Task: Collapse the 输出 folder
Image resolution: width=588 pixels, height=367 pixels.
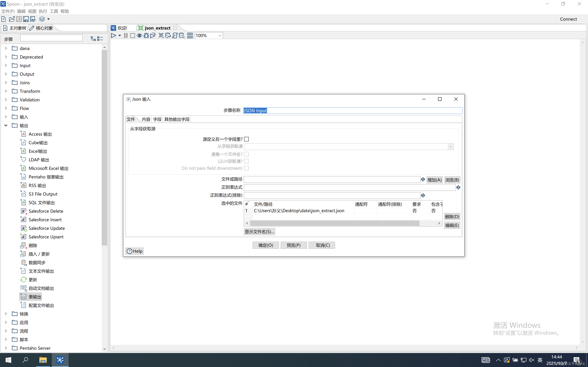Action: pyautogui.click(x=6, y=125)
